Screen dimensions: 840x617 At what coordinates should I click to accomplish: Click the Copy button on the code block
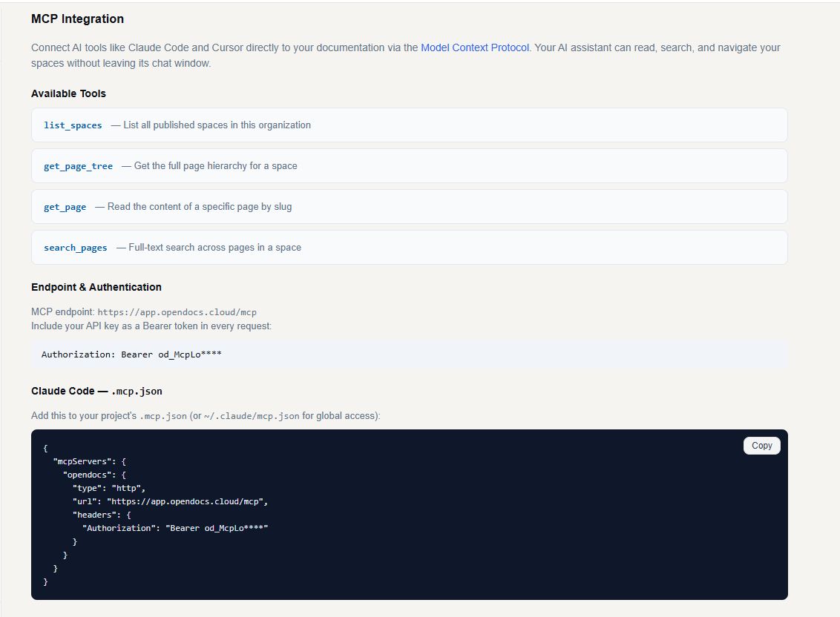tap(761, 445)
